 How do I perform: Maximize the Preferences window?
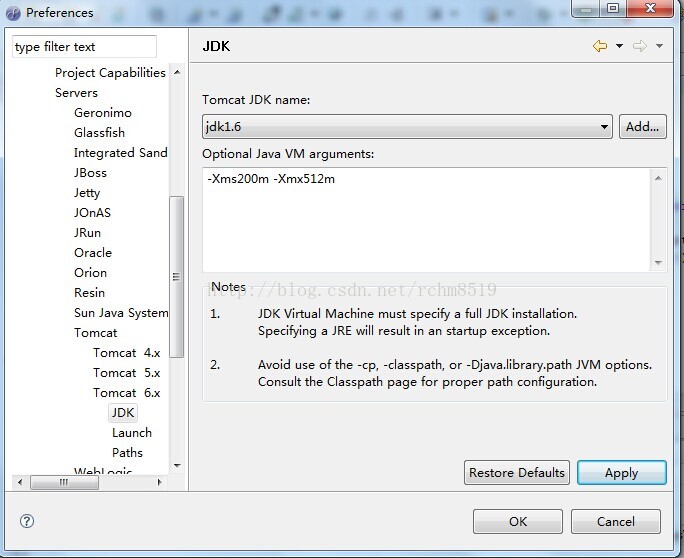613,8
